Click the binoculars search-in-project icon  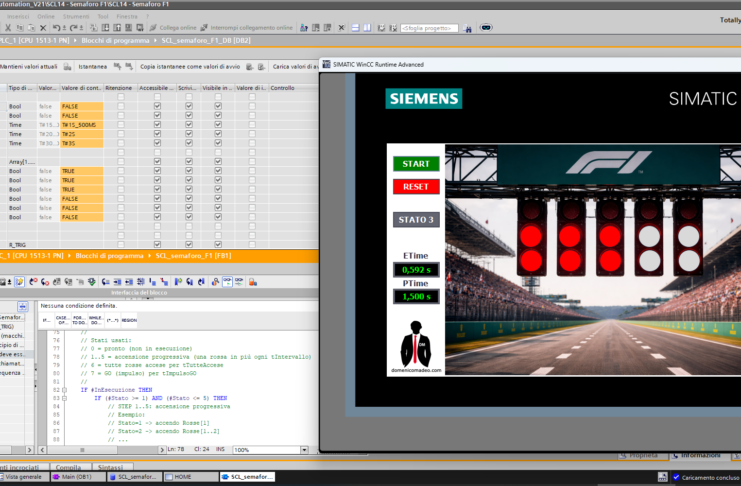coord(467,28)
